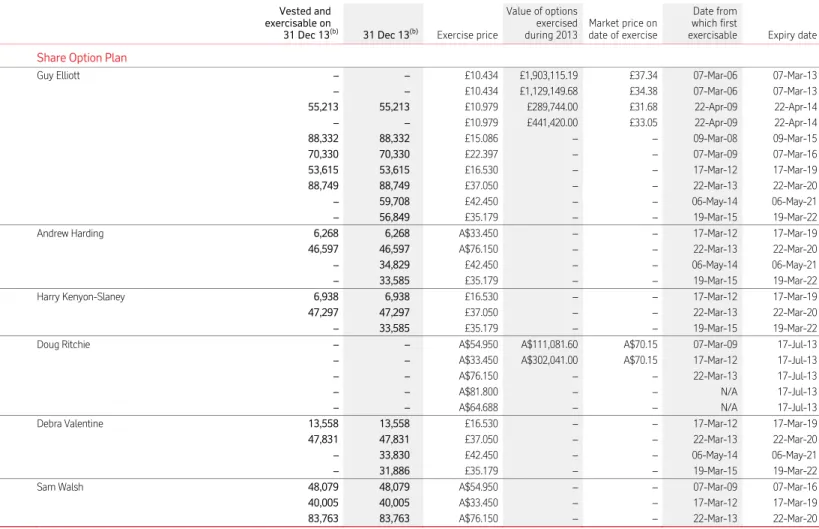Click the market price '£34.38'

643,91
